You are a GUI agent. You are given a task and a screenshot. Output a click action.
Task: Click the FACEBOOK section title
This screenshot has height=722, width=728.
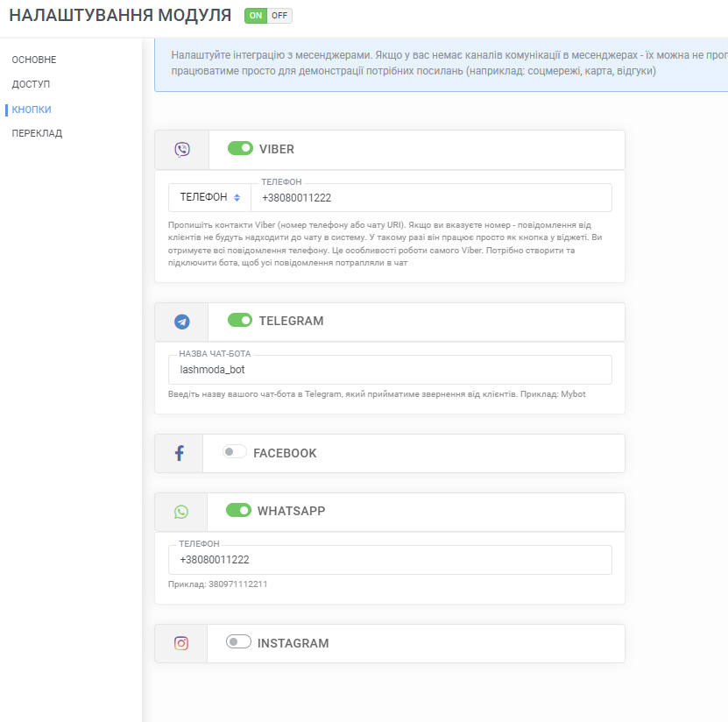[285, 453]
